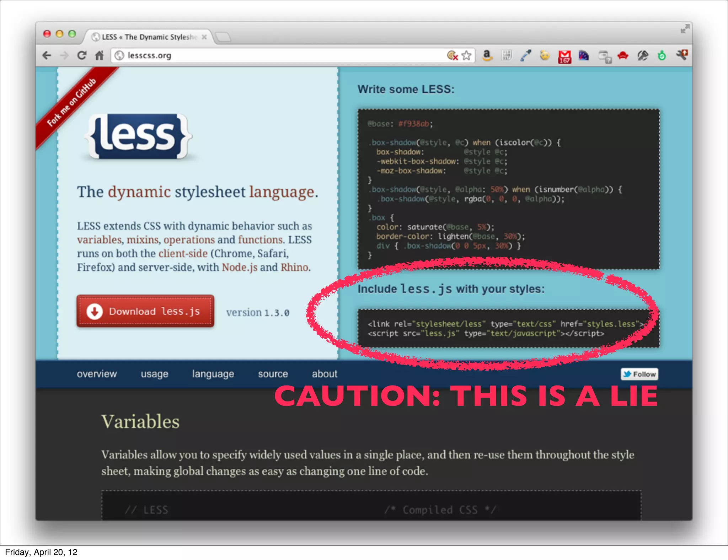Click the green stopwatch extension icon
Viewport: 728px width, 560px height.
coord(662,55)
